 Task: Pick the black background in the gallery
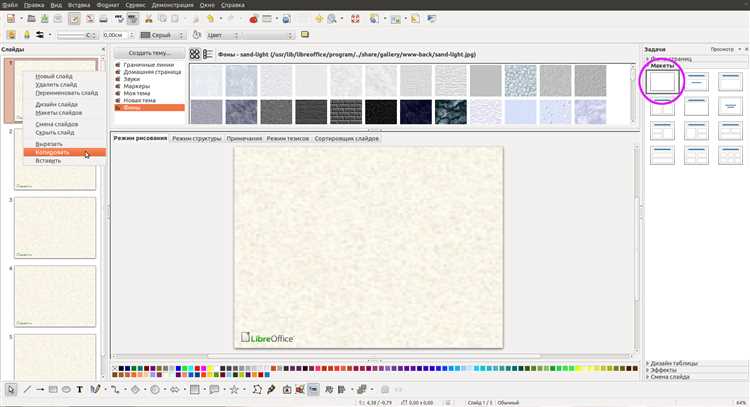(381, 112)
